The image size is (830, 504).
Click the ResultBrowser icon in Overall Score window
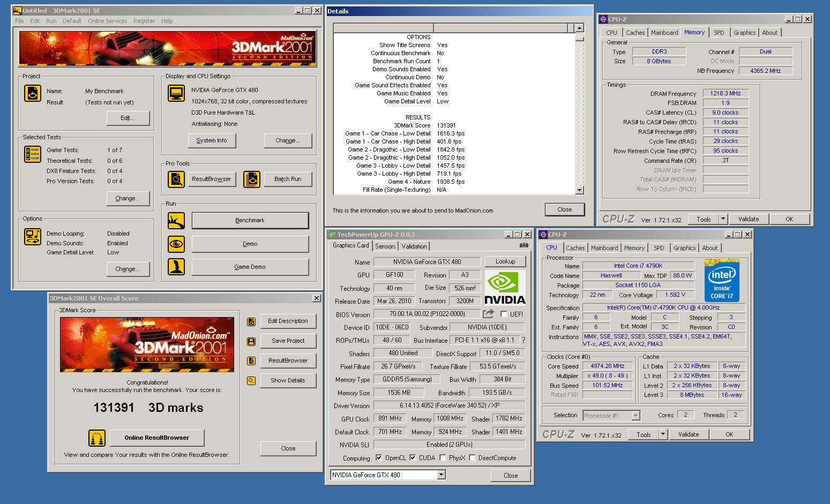coord(251,361)
